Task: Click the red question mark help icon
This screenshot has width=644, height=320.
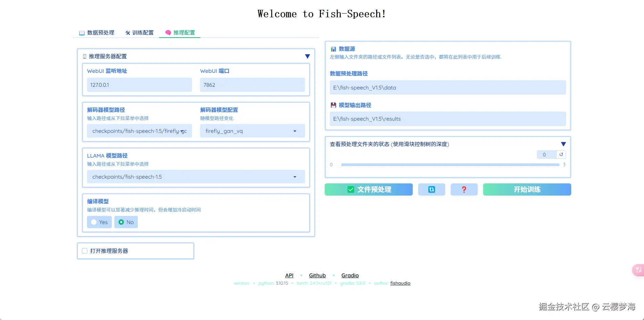Action: pyautogui.click(x=464, y=189)
